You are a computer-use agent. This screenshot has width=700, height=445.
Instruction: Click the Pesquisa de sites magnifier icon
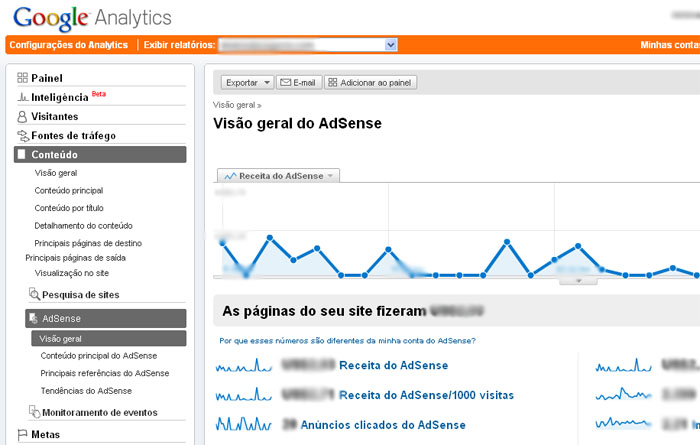pos(34,294)
